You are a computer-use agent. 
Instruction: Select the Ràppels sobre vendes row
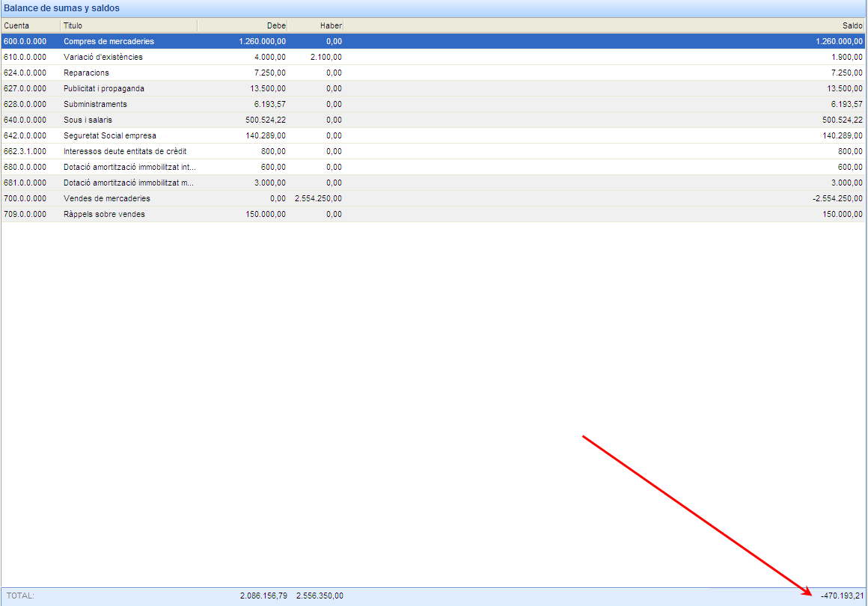tap(104, 214)
